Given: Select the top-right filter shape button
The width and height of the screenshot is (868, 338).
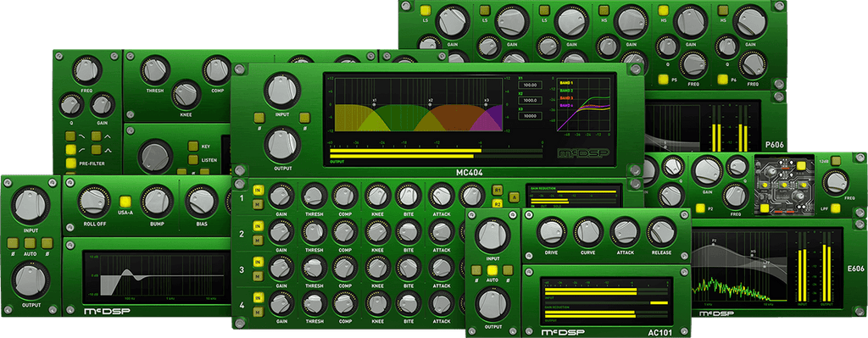Looking at the screenshot, I should pyautogui.click(x=97, y=136).
